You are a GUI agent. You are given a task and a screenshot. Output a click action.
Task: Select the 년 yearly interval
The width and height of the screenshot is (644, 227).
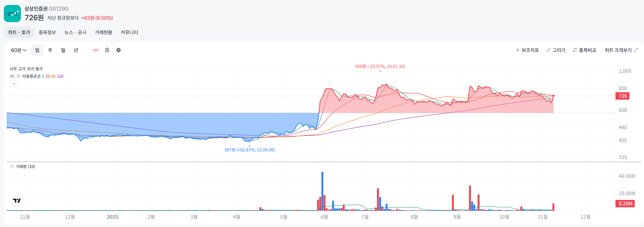click(76, 50)
